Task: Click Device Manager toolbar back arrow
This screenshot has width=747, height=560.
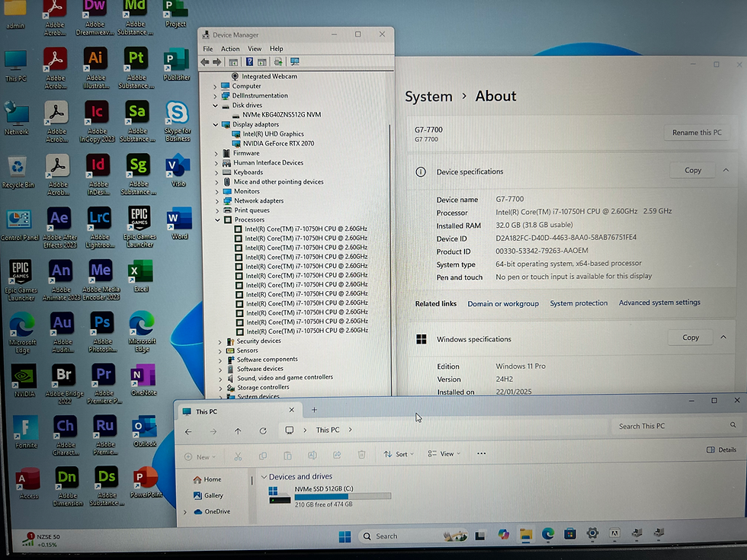Action: pyautogui.click(x=205, y=62)
